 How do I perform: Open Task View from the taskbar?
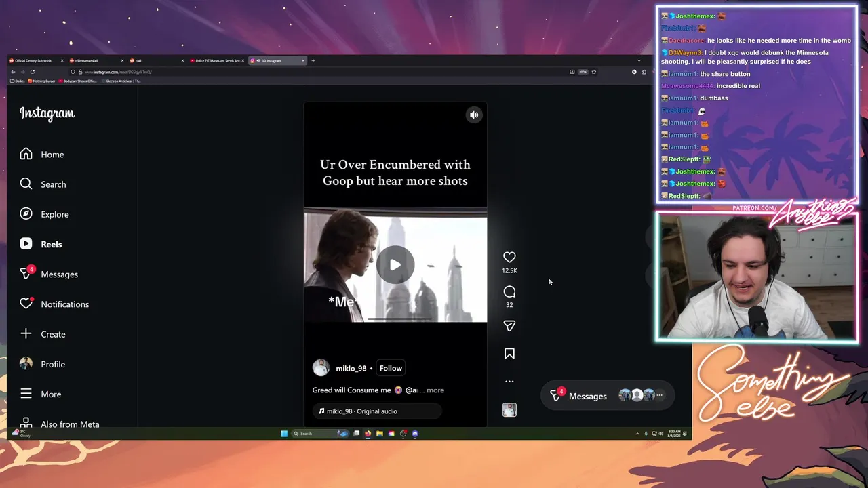coord(356,434)
